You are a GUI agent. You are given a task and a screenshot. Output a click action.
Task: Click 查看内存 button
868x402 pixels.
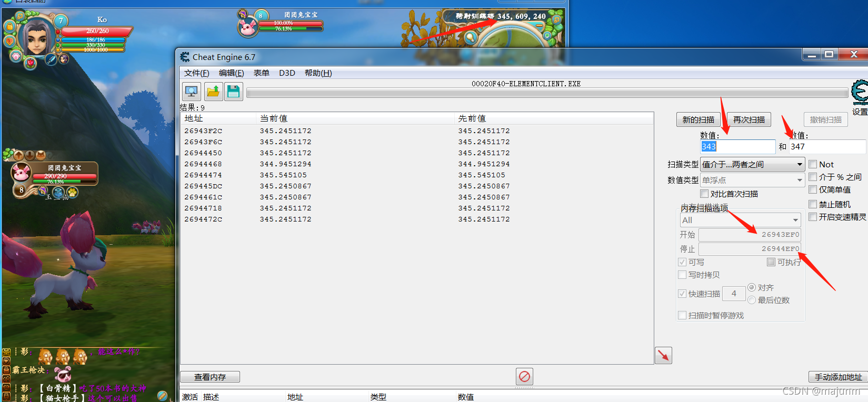coord(210,377)
